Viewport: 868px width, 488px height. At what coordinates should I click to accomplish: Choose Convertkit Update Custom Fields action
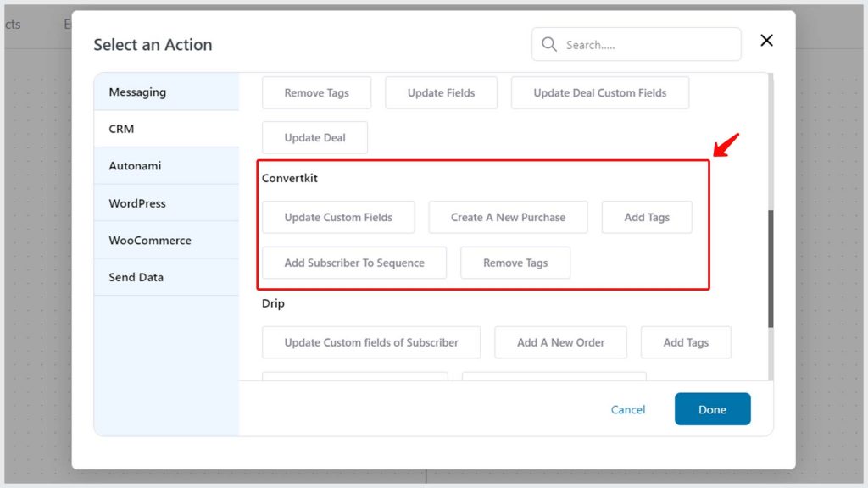(338, 218)
